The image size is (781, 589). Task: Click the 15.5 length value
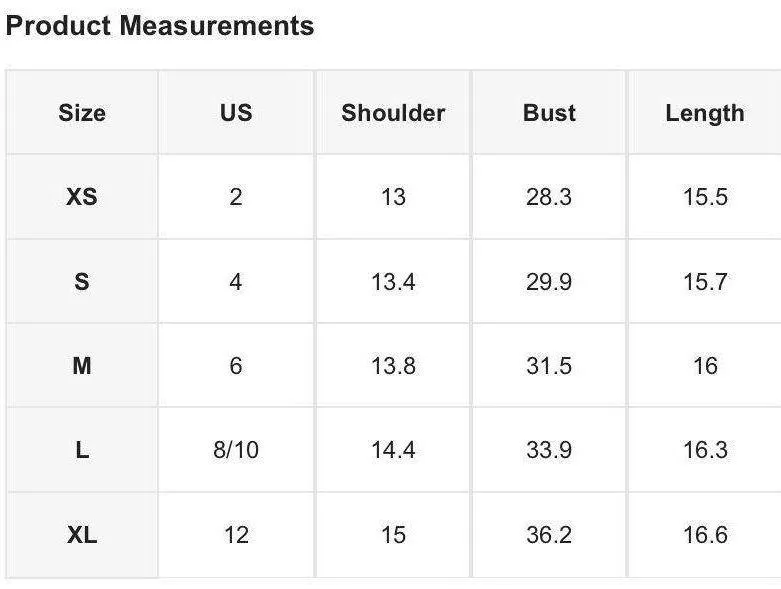(x=705, y=197)
